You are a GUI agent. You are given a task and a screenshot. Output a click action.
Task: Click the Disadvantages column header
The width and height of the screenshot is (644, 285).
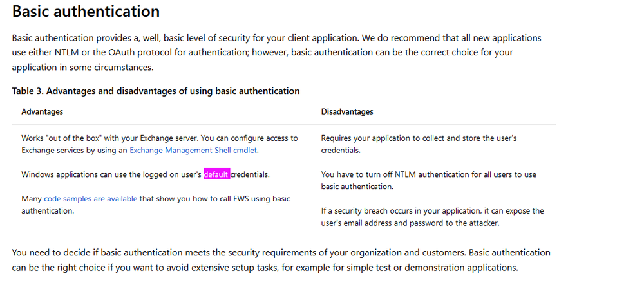click(347, 111)
